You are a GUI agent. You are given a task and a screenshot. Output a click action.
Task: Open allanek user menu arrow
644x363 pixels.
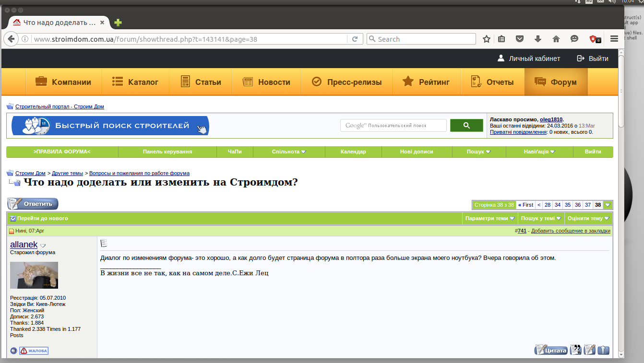click(x=43, y=246)
